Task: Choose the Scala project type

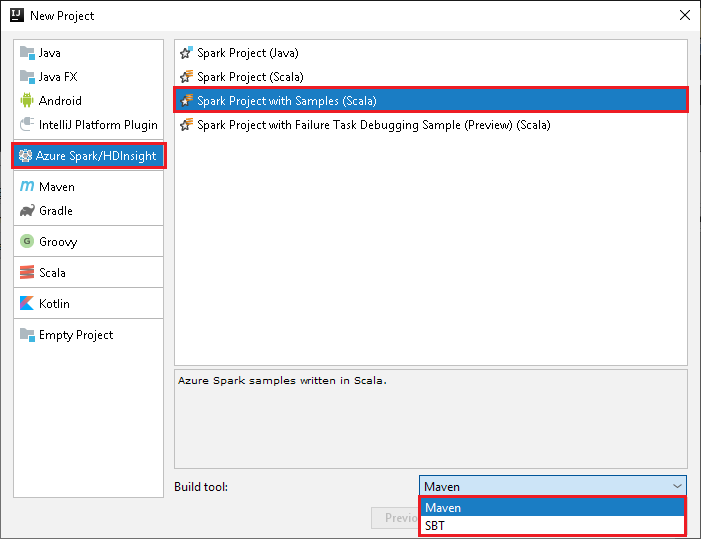Action: (89, 272)
